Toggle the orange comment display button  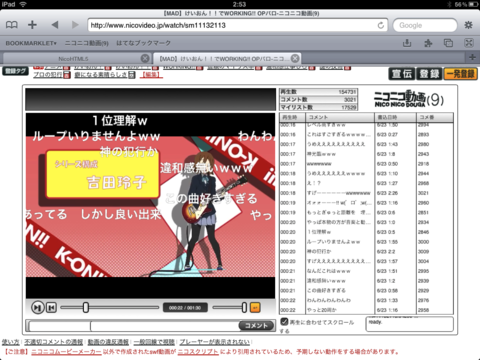pos(255,307)
